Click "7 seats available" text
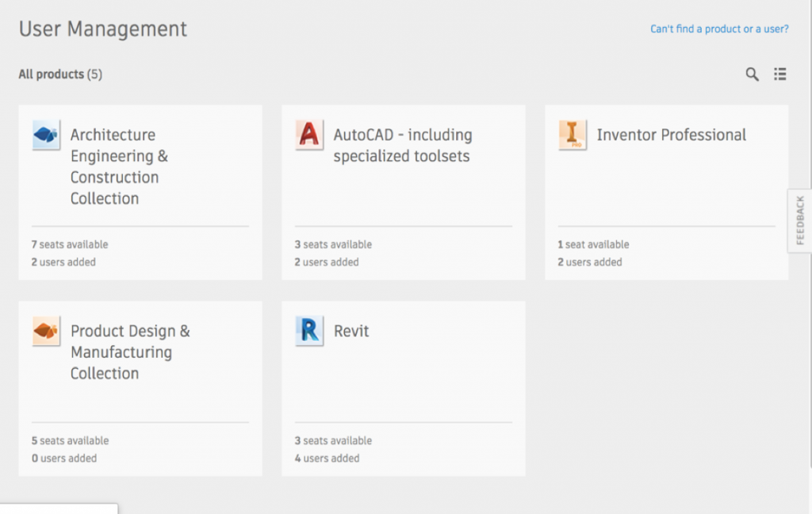This screenshot has height=514, width=812. click(x=70, y=244)
